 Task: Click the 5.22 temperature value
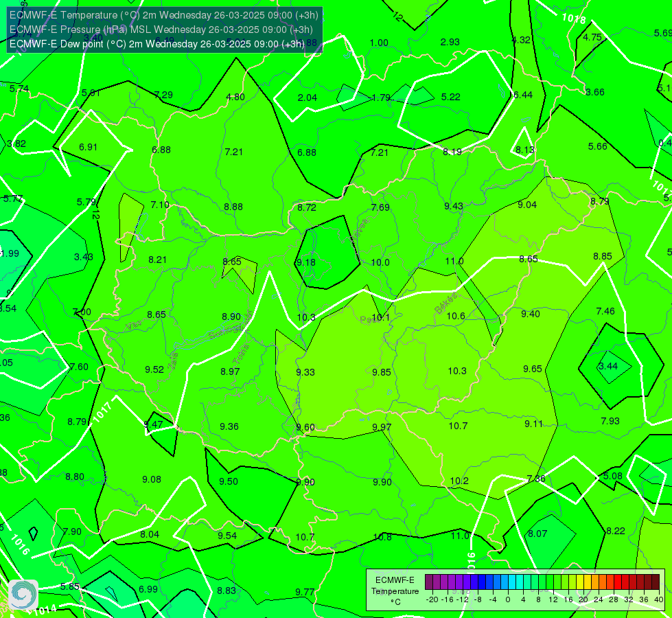[451, 97]
